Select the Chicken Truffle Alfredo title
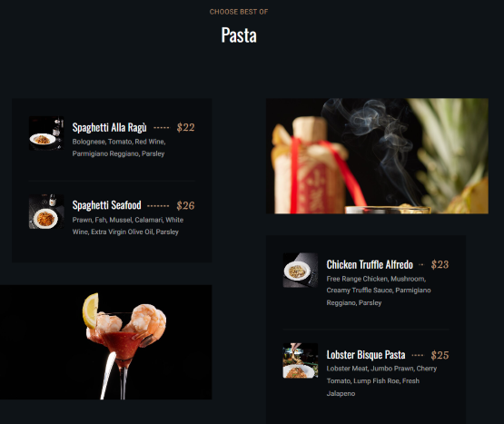Screen dimensions: 504x424 tap(370, 264)
